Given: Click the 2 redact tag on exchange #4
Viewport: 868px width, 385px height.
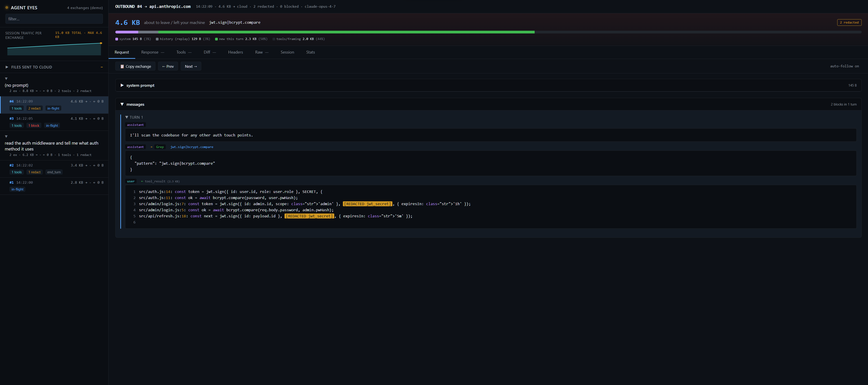Looking at the screenshot, I should [x=34, y=108].
